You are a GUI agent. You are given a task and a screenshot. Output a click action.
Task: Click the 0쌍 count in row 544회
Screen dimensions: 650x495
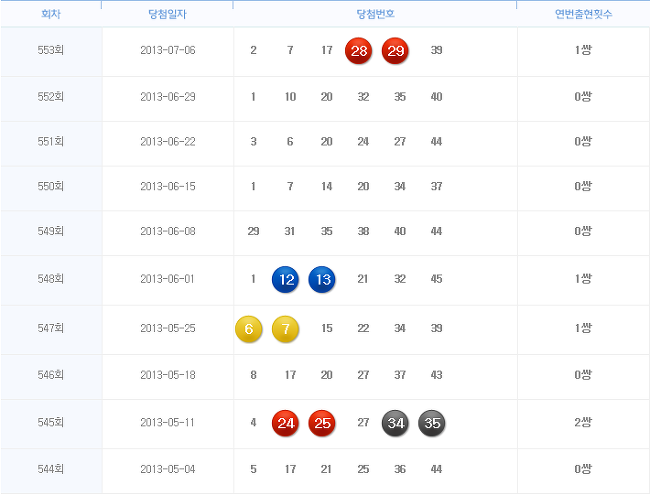click(583, 469)
